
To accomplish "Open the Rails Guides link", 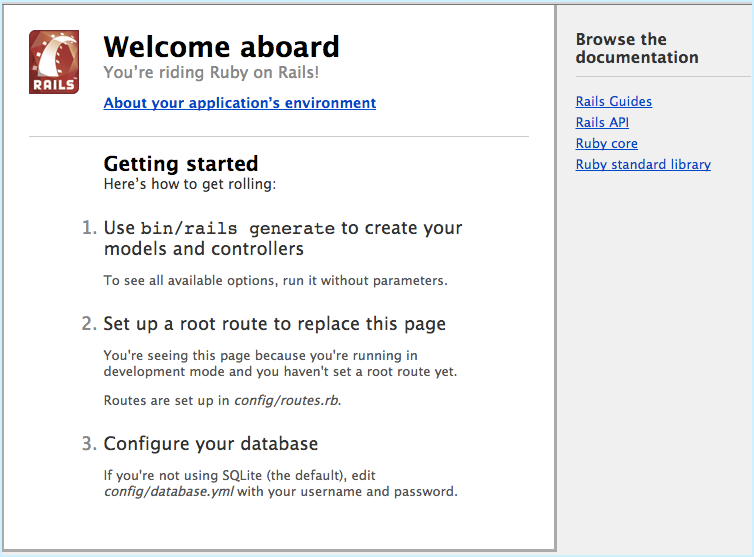I will (613, 102).
